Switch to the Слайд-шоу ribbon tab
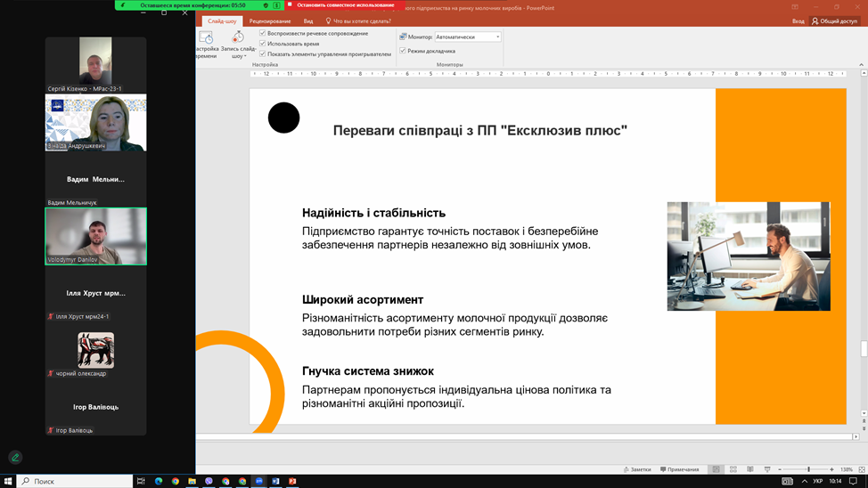Screen dimensions: 868x488 tap(222, 21)
